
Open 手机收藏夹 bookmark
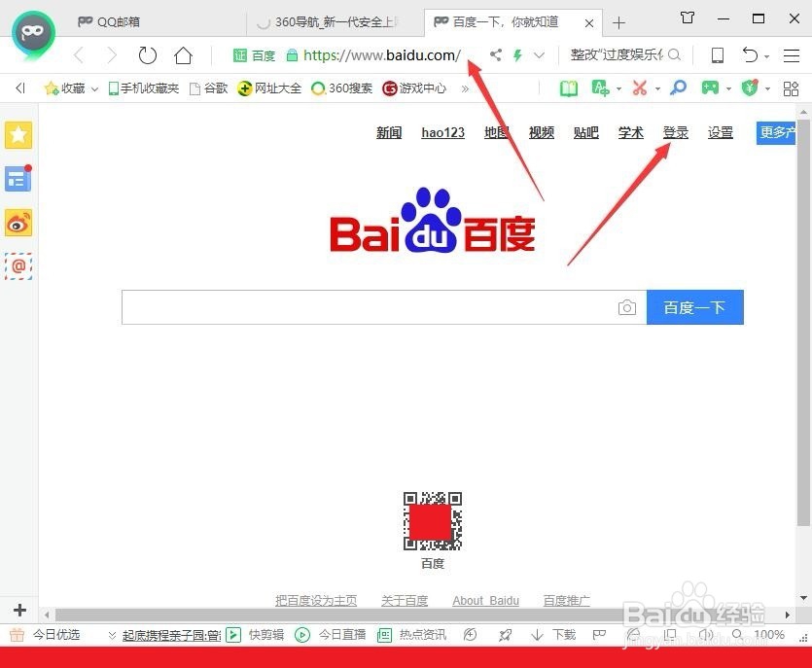(144, 88)
